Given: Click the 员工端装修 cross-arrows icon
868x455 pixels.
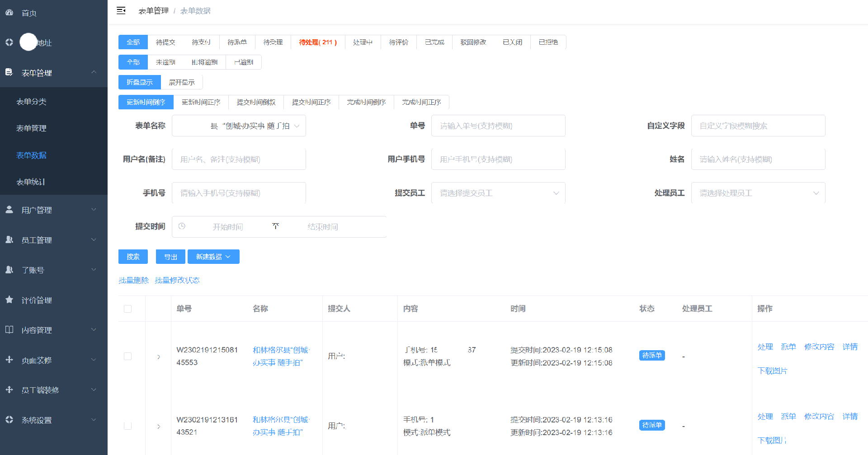Looking at the screenshot, I should pos(9,389).
